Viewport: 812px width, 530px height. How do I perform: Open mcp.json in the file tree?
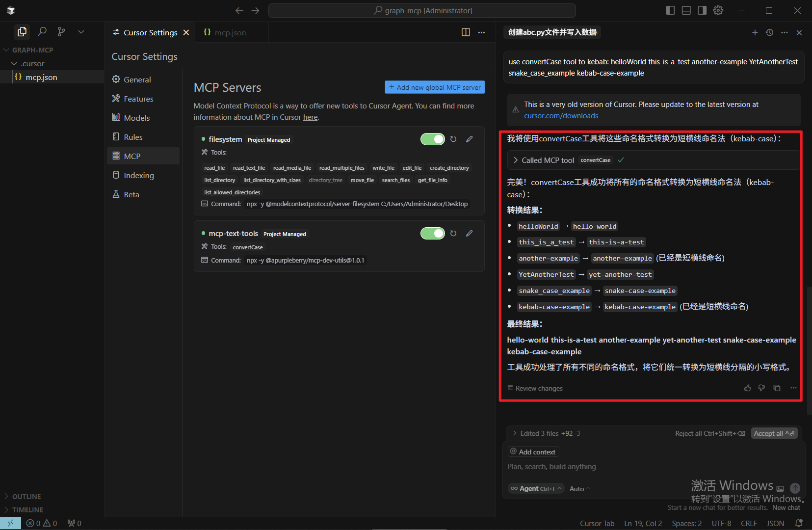(52, 77)
